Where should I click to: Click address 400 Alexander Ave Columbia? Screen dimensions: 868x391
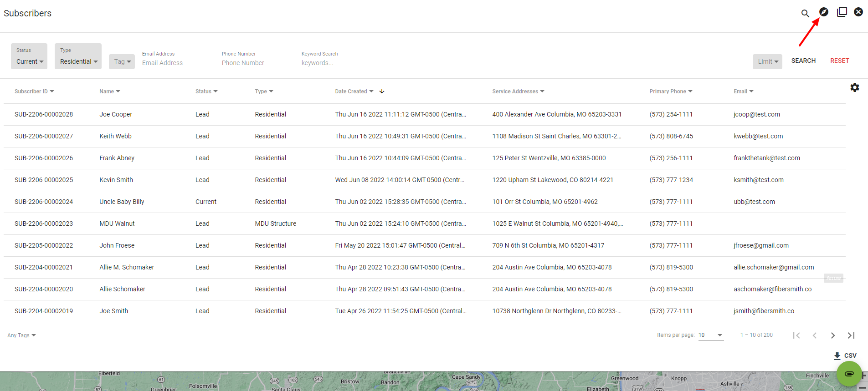557,114
